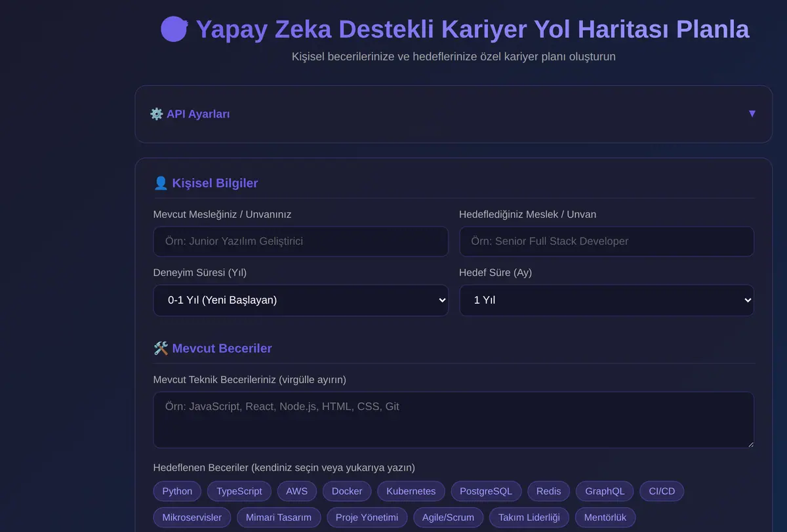
Task: Click the Hedef Süre (Ay) label
Action: 495,273
